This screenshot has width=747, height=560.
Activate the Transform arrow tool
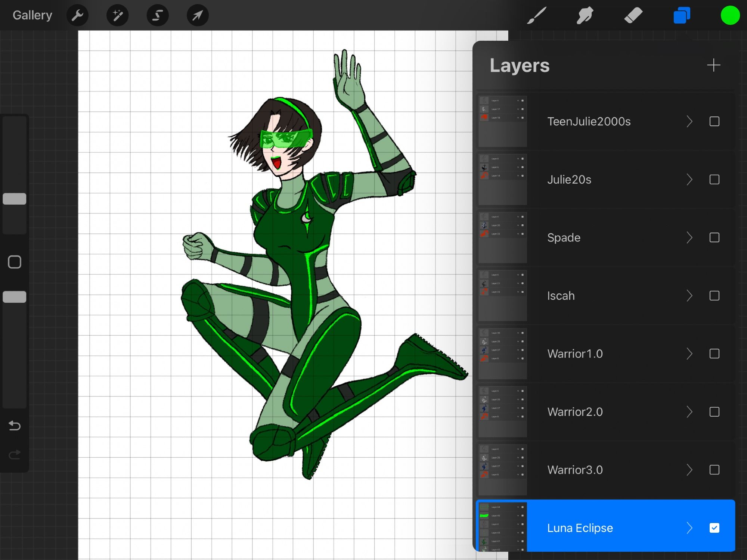click(x=198, y=16)
